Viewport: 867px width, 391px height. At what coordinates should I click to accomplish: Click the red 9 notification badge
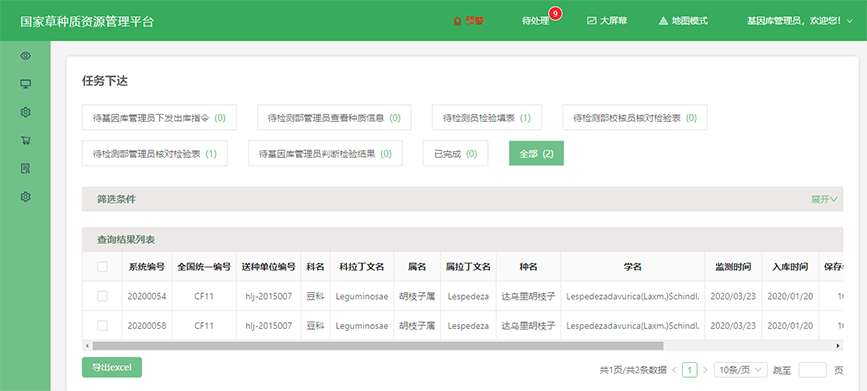click(x=555, y=13)
